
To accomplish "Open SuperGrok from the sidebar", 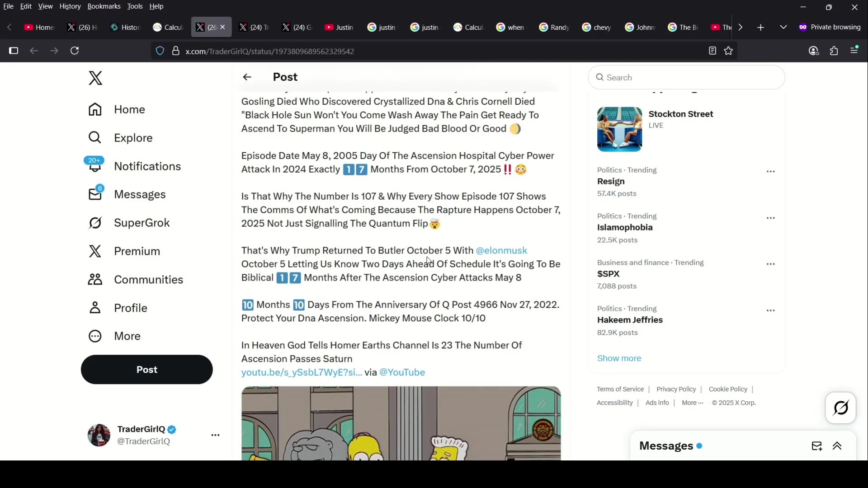I will (x=129, y=223).
